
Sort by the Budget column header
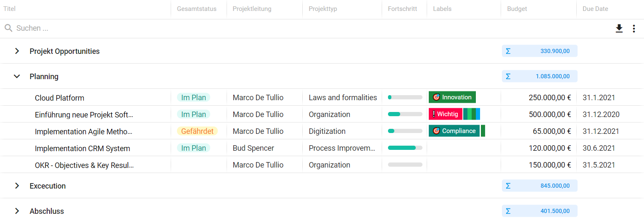point(517,9)
